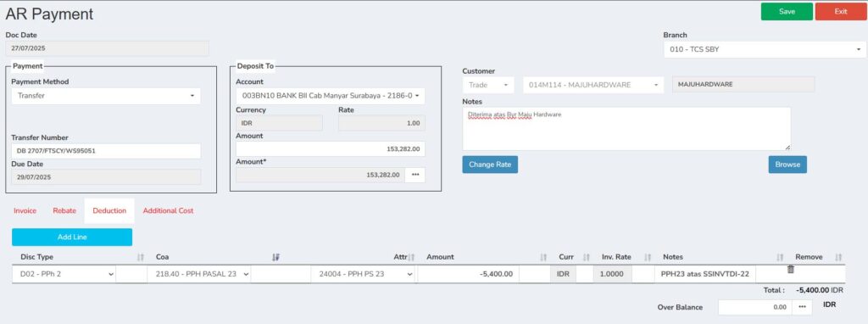Open the D02 - PPh 2 disc type dropdown

point(64,274)
